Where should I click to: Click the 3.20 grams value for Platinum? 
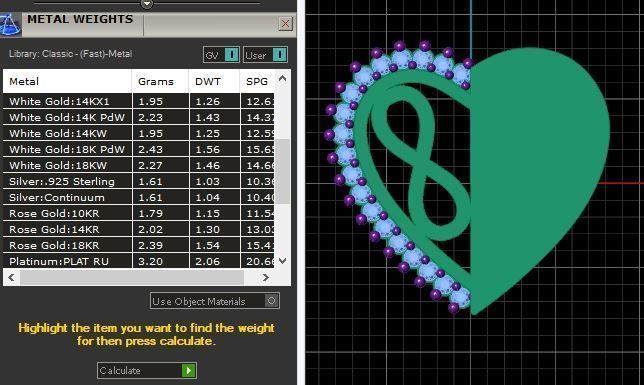pos(150,261)
